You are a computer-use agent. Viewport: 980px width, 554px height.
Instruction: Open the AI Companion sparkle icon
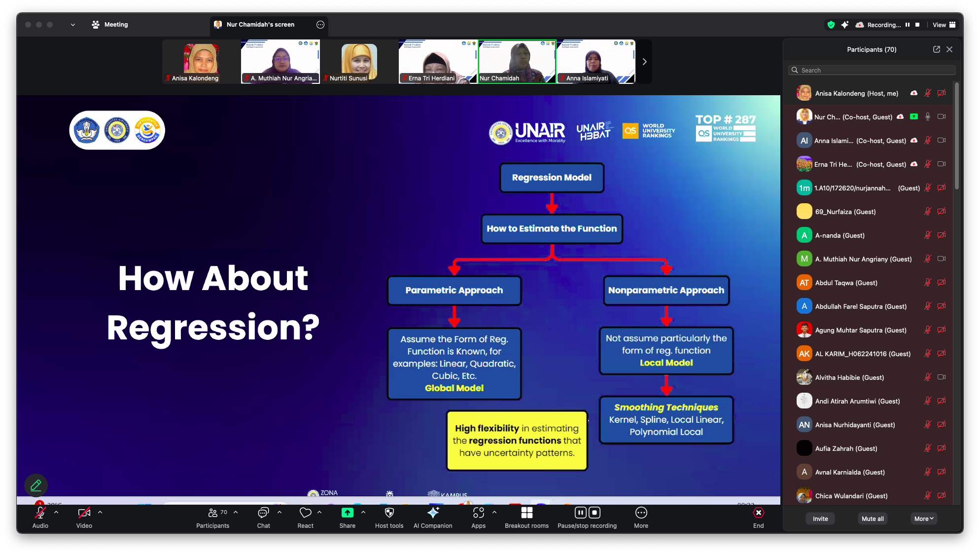pos(433,513)
